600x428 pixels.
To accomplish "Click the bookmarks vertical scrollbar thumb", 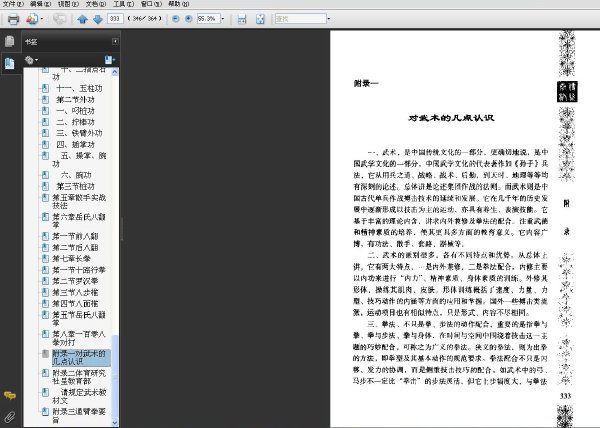I will tap(115, 377).
